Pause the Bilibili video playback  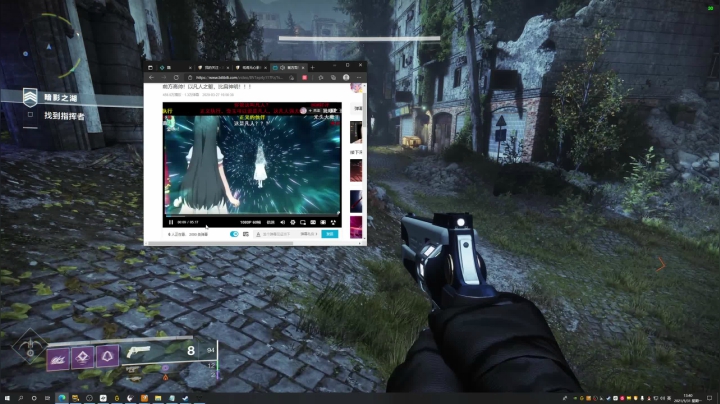tap(171, 222)
